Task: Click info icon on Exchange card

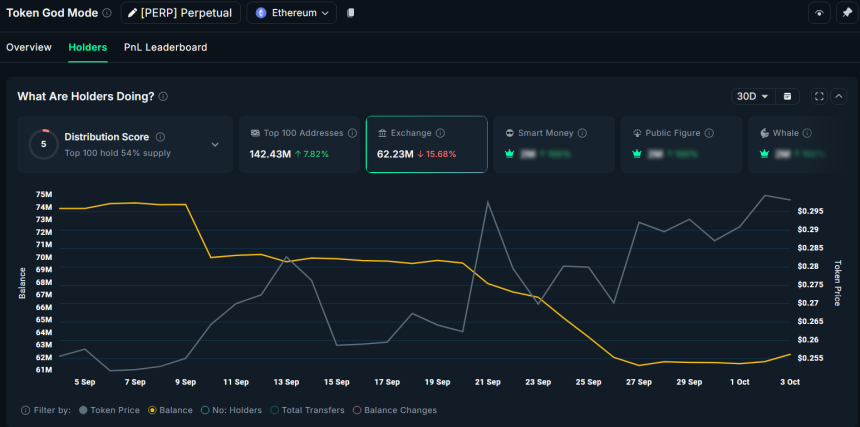Action: pos(440,133)
